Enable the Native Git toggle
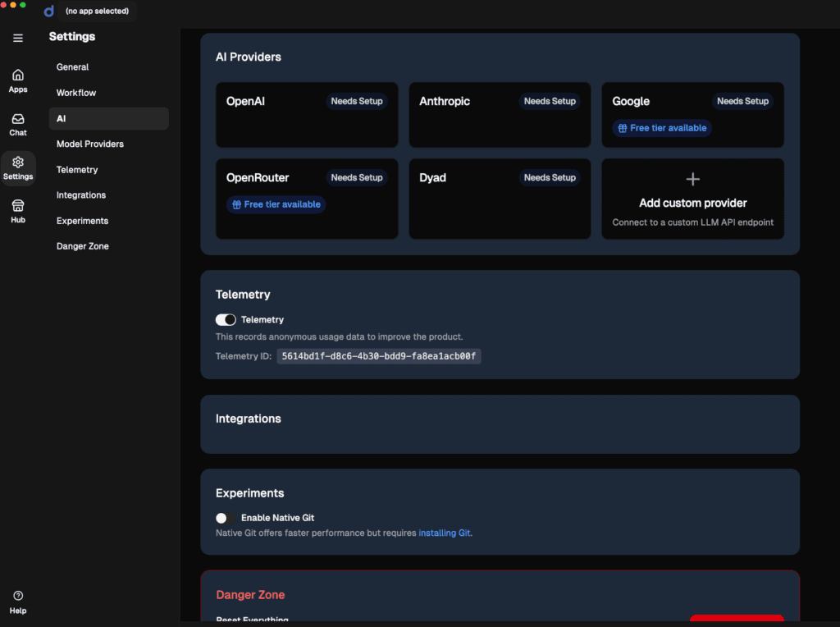The image size is (840, 627). pos(226,518)
